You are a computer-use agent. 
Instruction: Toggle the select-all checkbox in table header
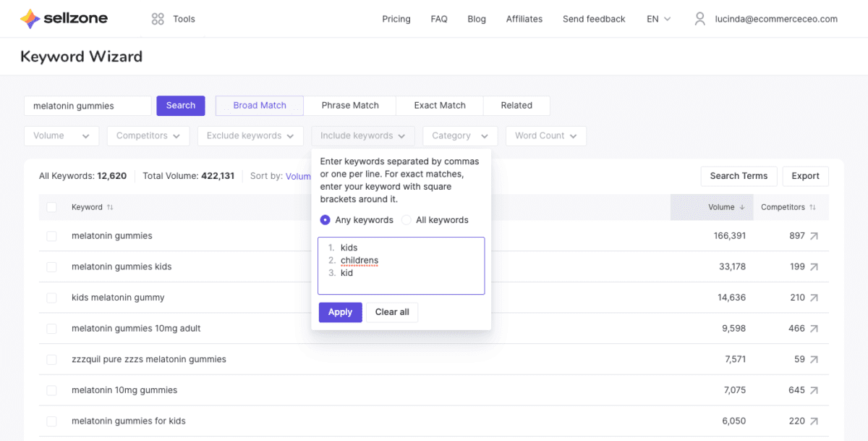click(51, 207)
